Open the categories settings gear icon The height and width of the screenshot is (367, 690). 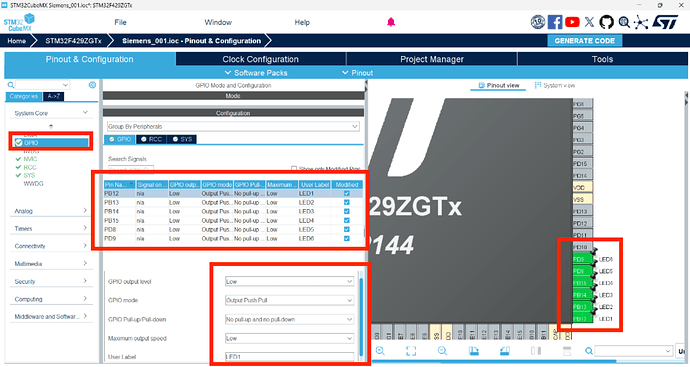[x=92, y=85]
